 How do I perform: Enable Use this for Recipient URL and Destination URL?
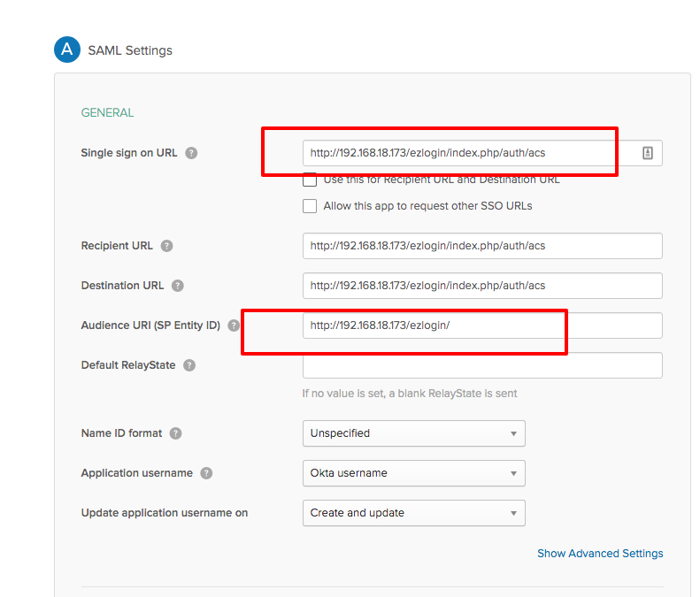click(x=310, y=180)
